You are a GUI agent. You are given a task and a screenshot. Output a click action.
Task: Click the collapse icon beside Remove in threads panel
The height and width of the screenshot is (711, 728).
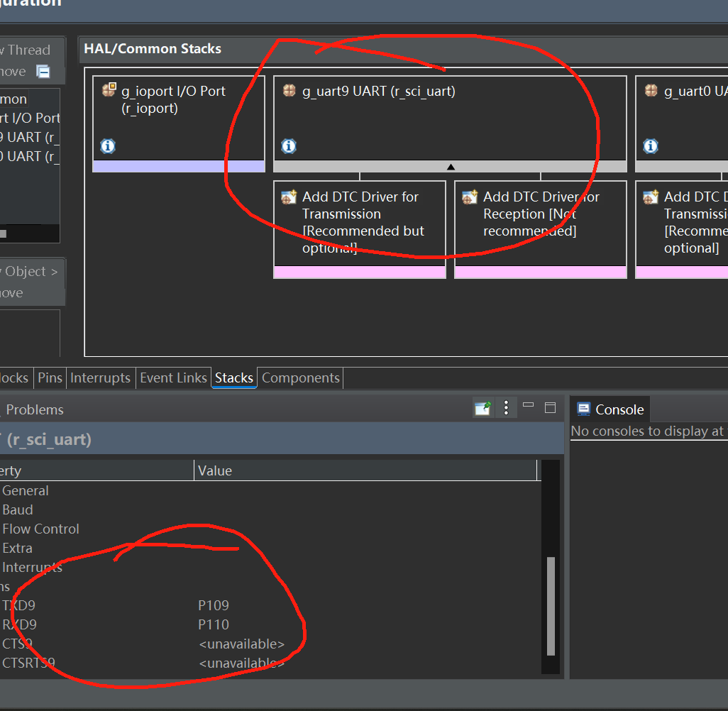(43, 72)
